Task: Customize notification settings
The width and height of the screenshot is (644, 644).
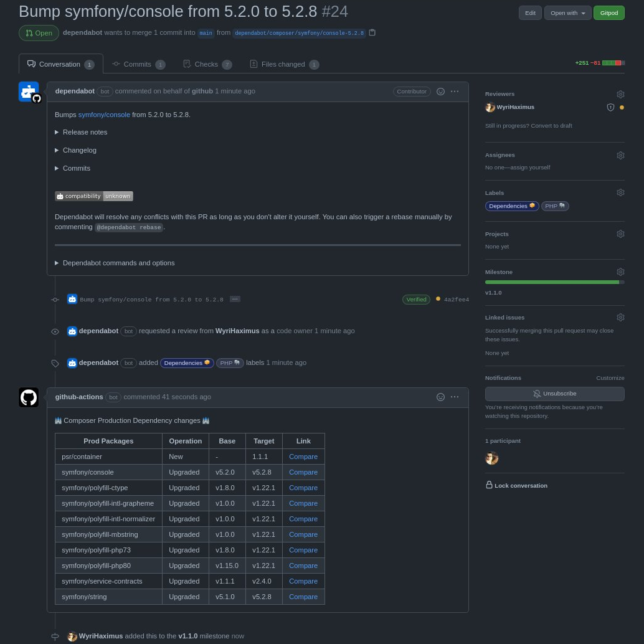Action: click(x=610, y=378)
